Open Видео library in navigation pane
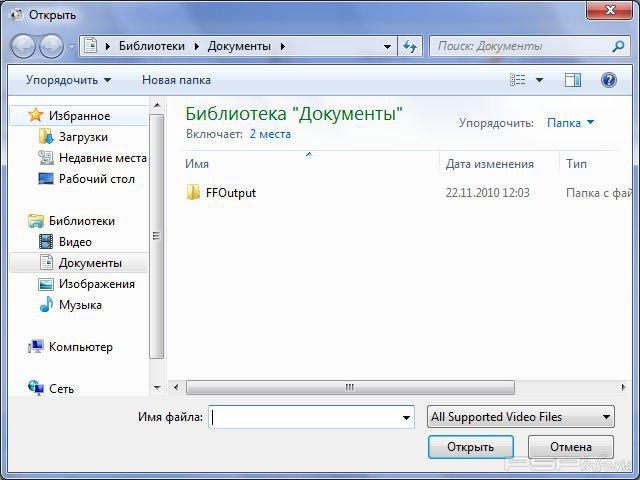The height and width of the screenshot is (480, 640). (75, 242)
